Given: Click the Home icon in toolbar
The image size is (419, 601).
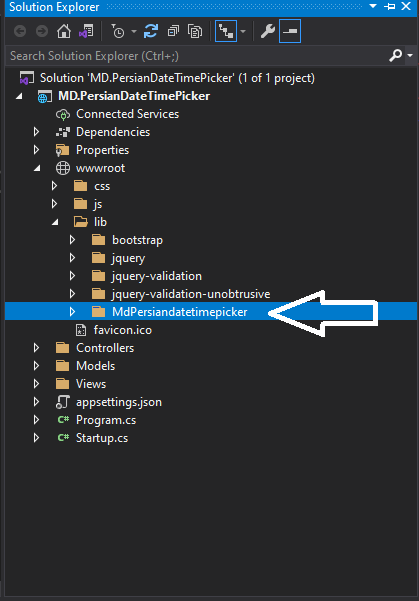Looking at the screenshot, I should (64, 31).
